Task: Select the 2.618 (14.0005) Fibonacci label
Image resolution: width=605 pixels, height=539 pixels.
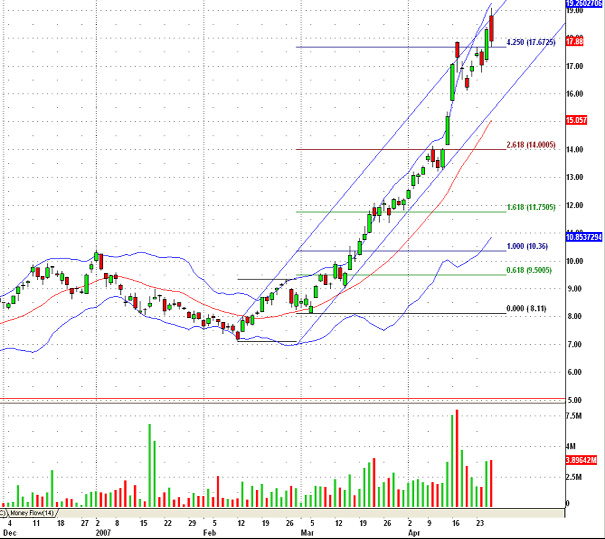Action: [x=531, y=145]
